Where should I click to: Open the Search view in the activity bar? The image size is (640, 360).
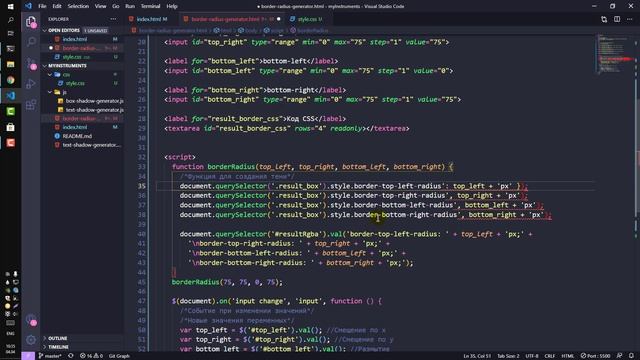coord(31,41)
